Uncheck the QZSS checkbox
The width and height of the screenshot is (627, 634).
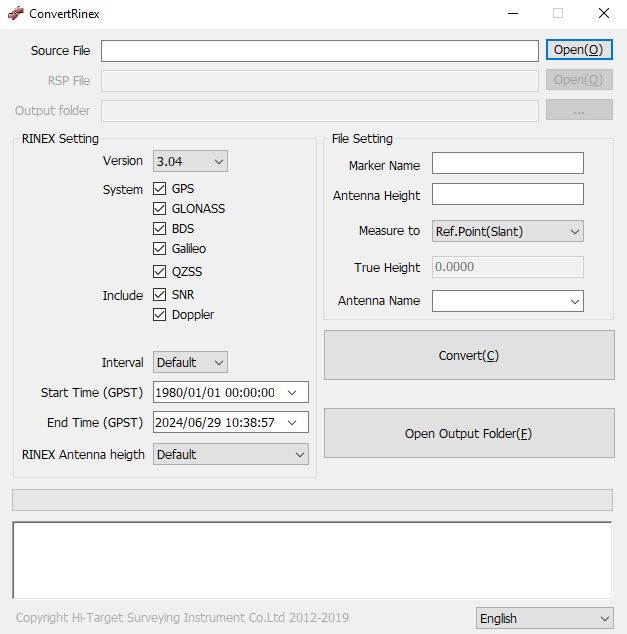coord(160,272)
